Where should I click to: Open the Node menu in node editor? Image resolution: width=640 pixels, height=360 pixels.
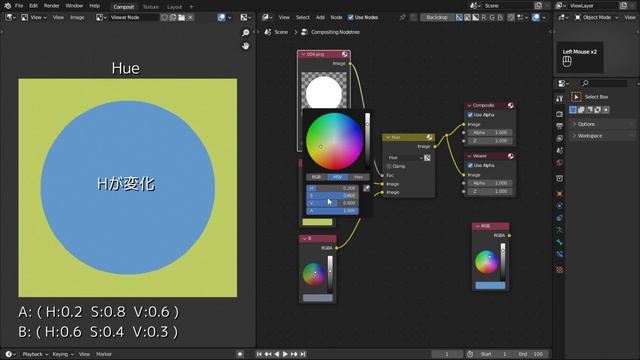(x=336, y=17)
